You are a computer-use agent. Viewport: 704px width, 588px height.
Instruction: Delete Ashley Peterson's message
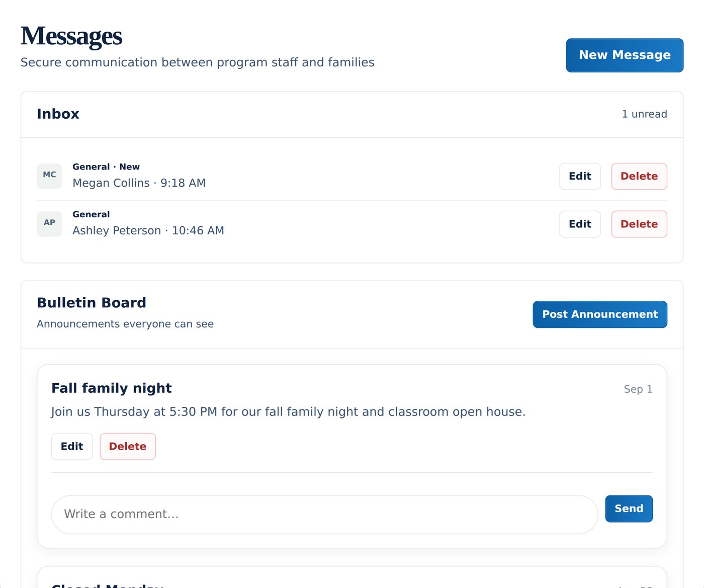639,224
